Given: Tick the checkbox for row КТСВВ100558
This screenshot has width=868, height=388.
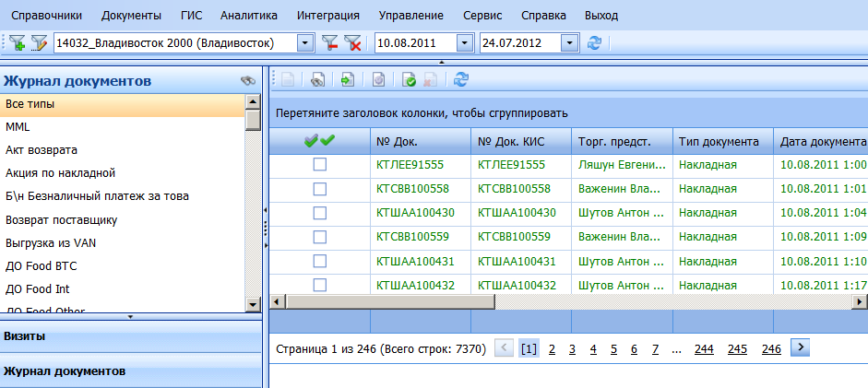Looking at the screenshot, I should 320,189.
